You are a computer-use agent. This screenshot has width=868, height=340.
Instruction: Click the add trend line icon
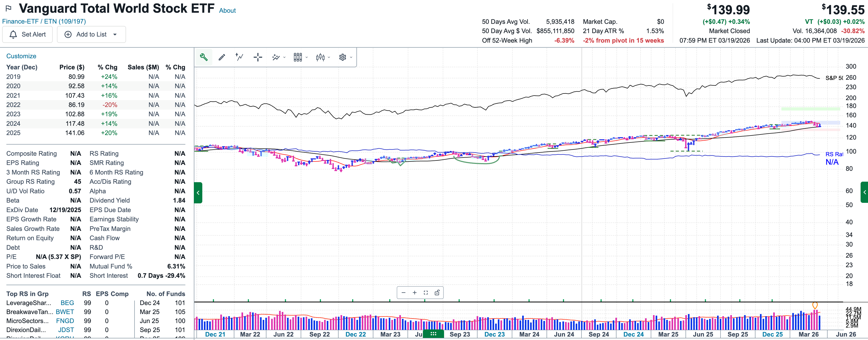pyautogui.click(x=240, y=57)
